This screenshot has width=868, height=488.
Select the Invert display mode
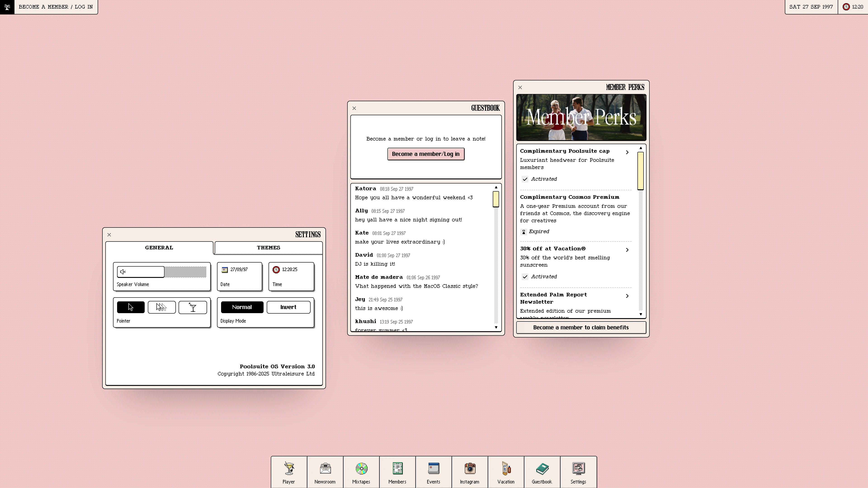(288, 307)
